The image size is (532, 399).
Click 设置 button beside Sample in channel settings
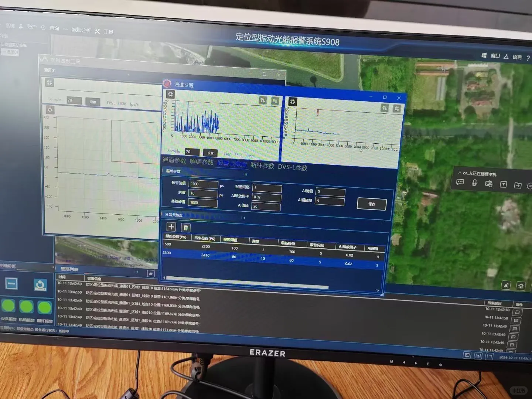pyautogui.click(x=210, y=153)
